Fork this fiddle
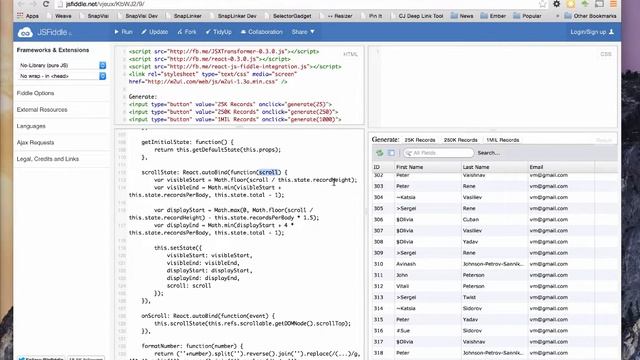640x360 pixels. point(187,32)
